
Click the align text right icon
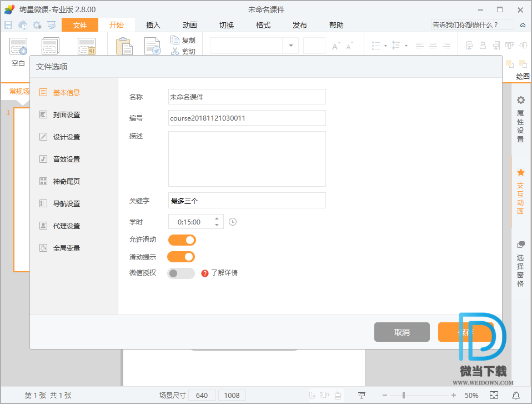(447, 46)
